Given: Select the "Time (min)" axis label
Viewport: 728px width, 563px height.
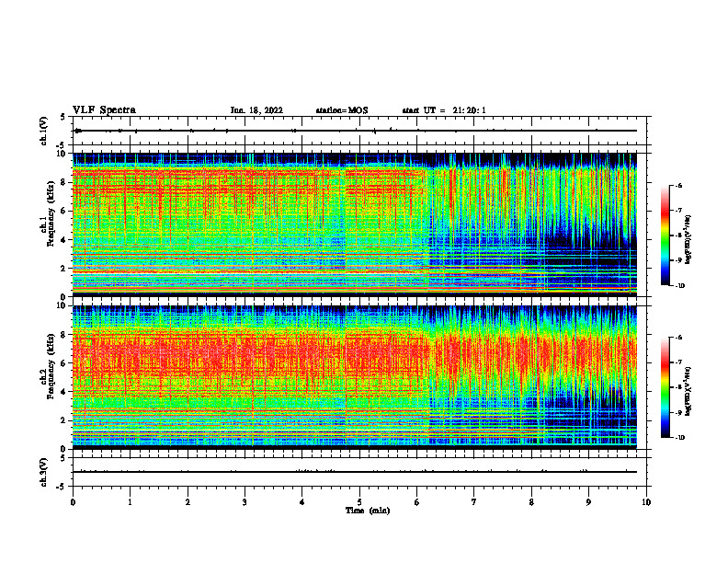Looking at the screenshot, I should 368,511.
